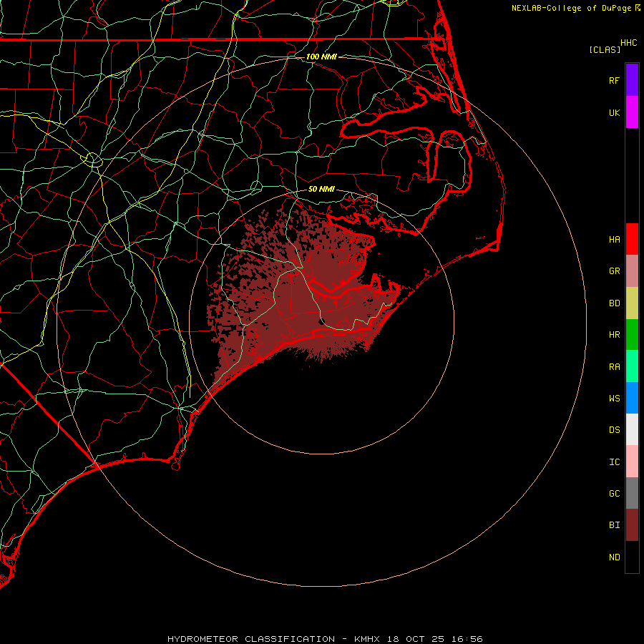Click the BD legend label
This screenshot has width=644, height=644.
point(614,303)
